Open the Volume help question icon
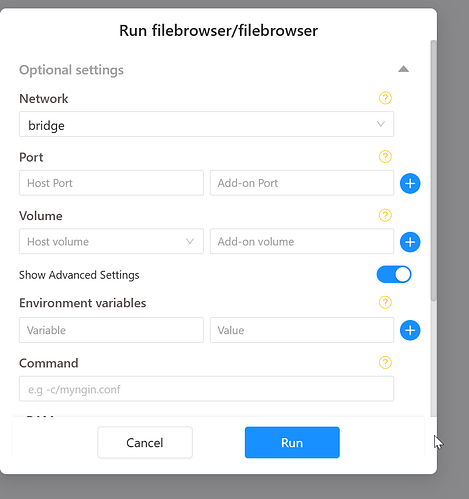This screenshot has width=469, height=499. [385, 215]
